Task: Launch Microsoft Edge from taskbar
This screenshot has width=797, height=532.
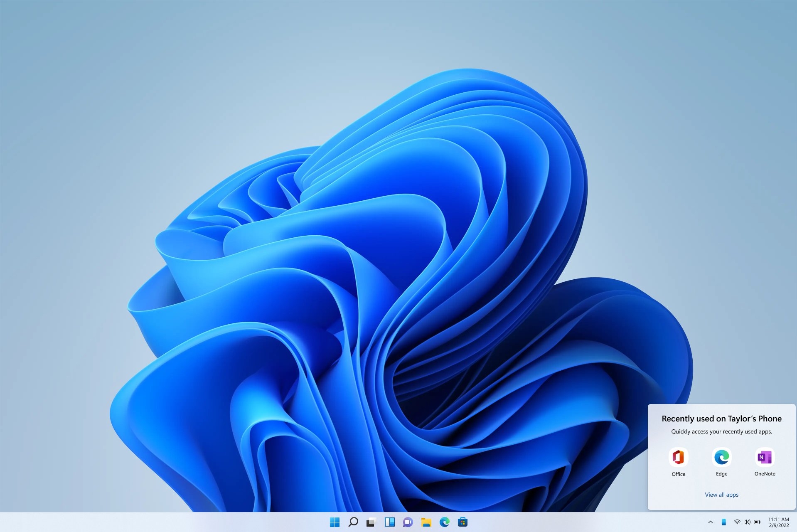Action: [445, 522]
